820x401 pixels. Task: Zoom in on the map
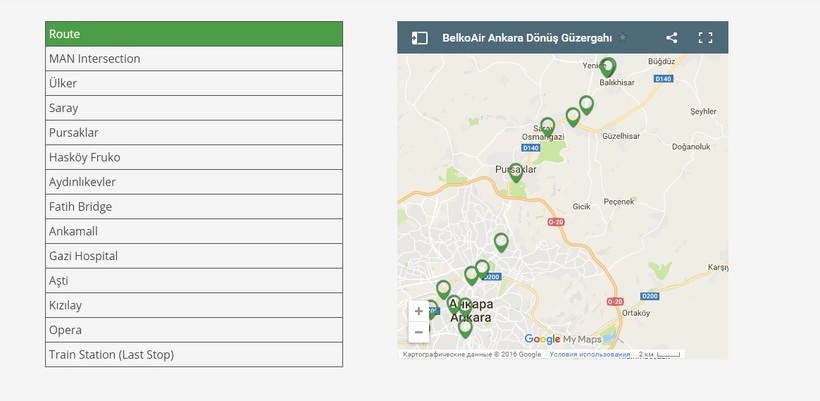click(418, 311)
